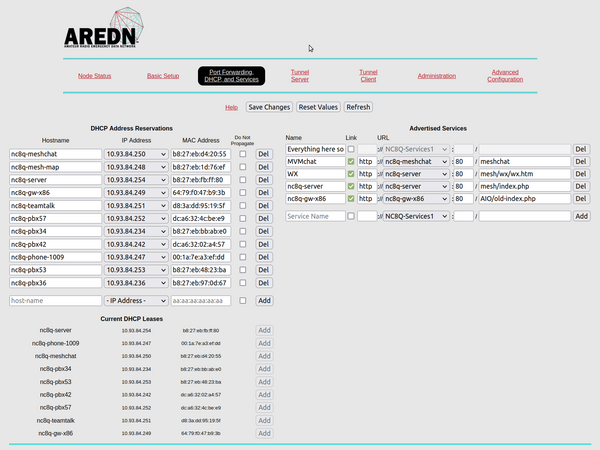Edit protocol field http for MVMchat
This screenshot has height=450, width=600.
pos(367,162)
